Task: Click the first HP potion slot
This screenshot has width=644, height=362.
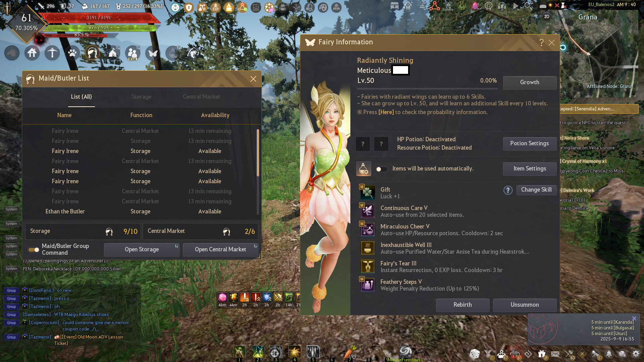Action: click(x=363, y=144)
